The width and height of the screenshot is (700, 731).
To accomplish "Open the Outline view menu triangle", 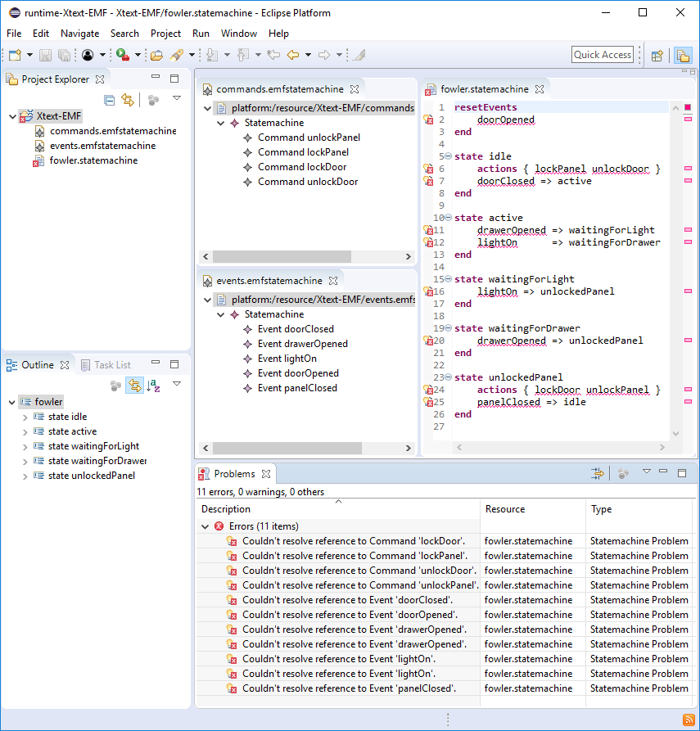I will tap(177, 384).
